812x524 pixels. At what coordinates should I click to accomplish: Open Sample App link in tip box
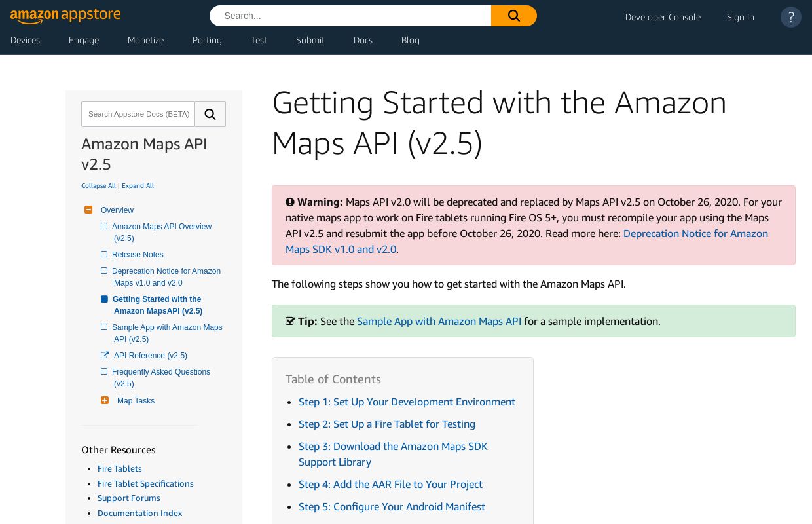439,321
